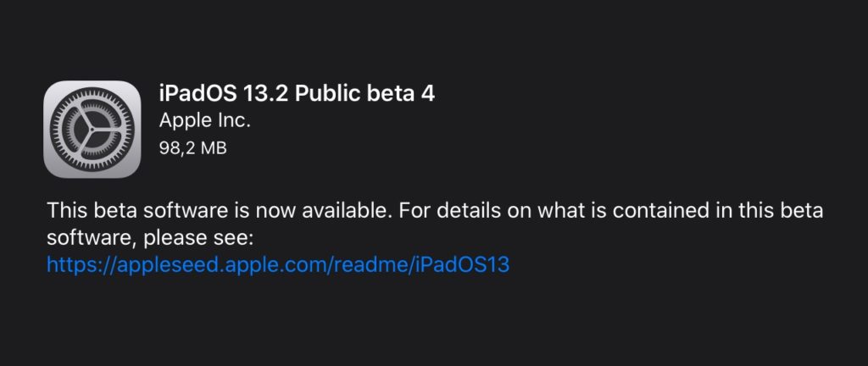This screenshot has width=868, height=366.
Task: Click the "iPadOS13" end of the URL
Action: pyautogui.click(x=470, y=264)
